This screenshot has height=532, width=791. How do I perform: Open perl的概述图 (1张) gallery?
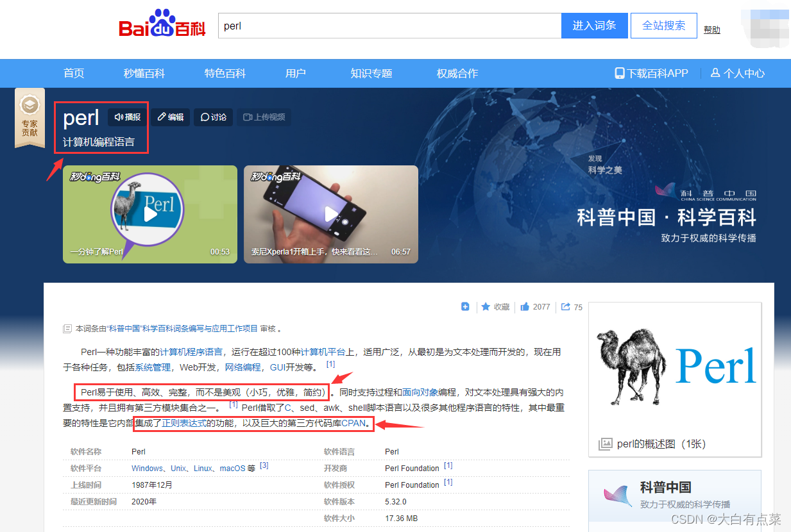[661, 444]
